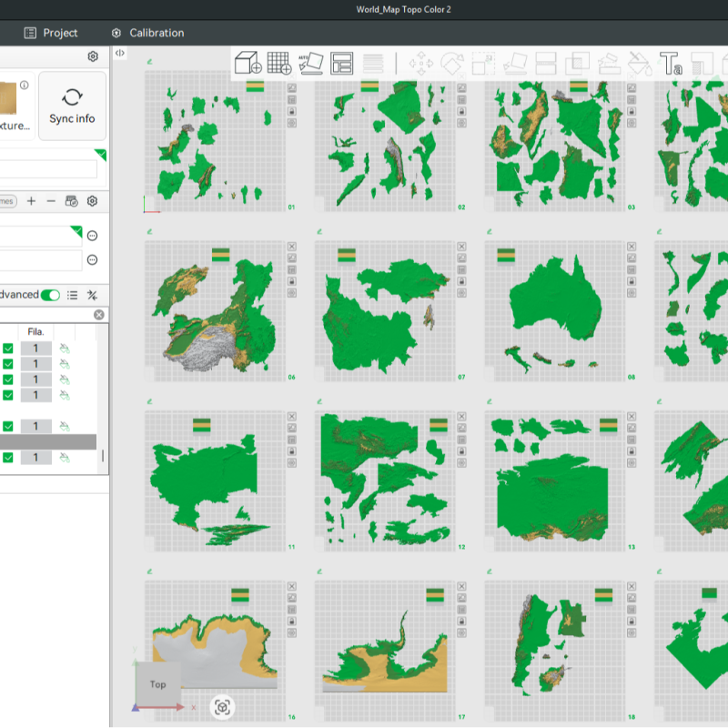Click the compare presets icon
This screenshot has height=728, width=728.
92,295
